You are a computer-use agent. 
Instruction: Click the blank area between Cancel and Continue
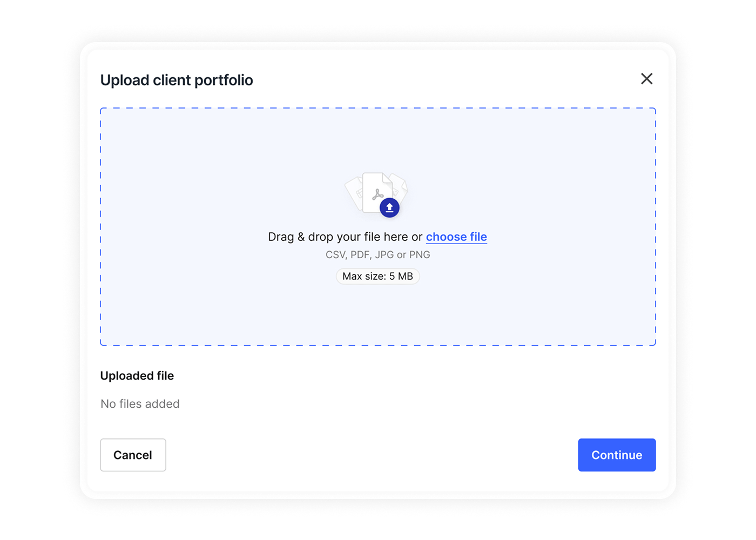[373, 455]
